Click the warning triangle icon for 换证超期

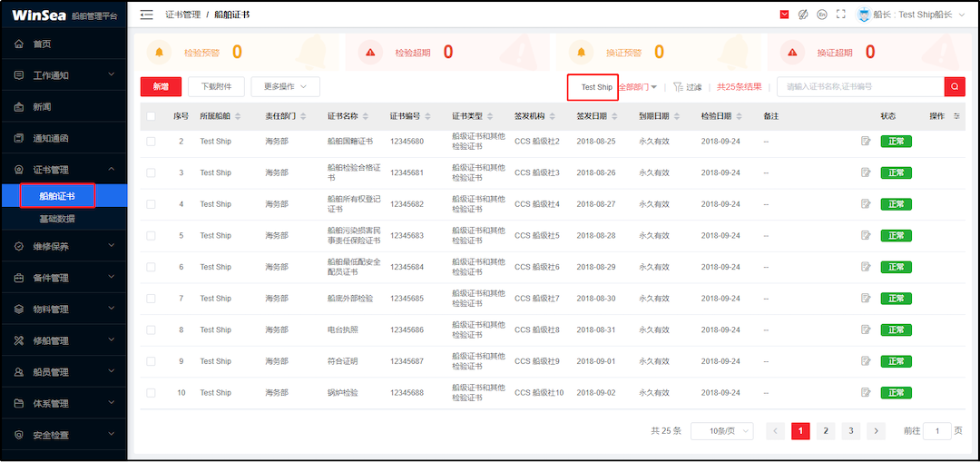(792, 52)
